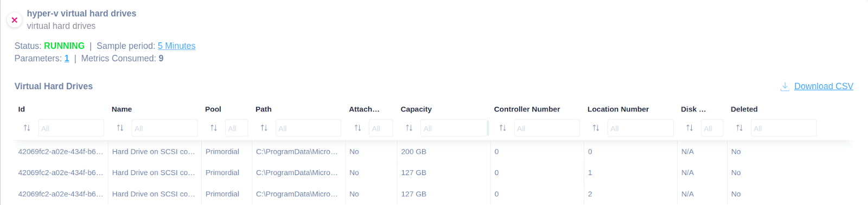Focus the Location Number filter field
The width and height of the screenshot is (868, 205).
(x=640, y=128)
